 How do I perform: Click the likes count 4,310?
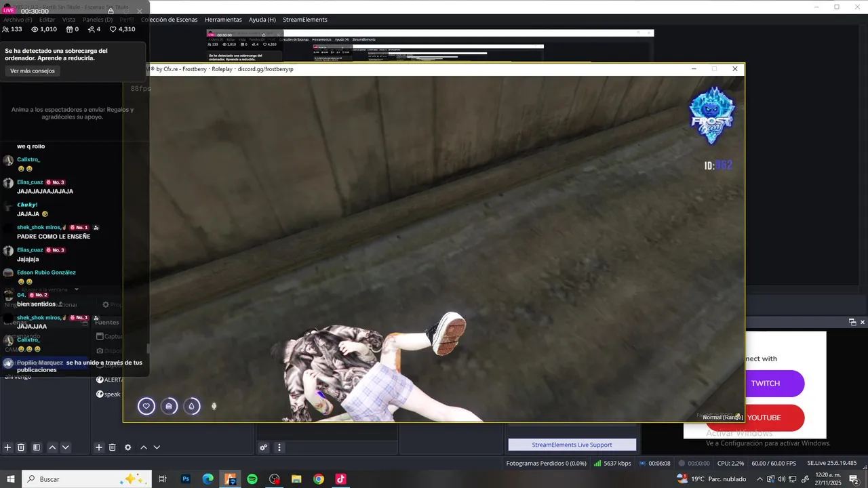click(123, 29)
